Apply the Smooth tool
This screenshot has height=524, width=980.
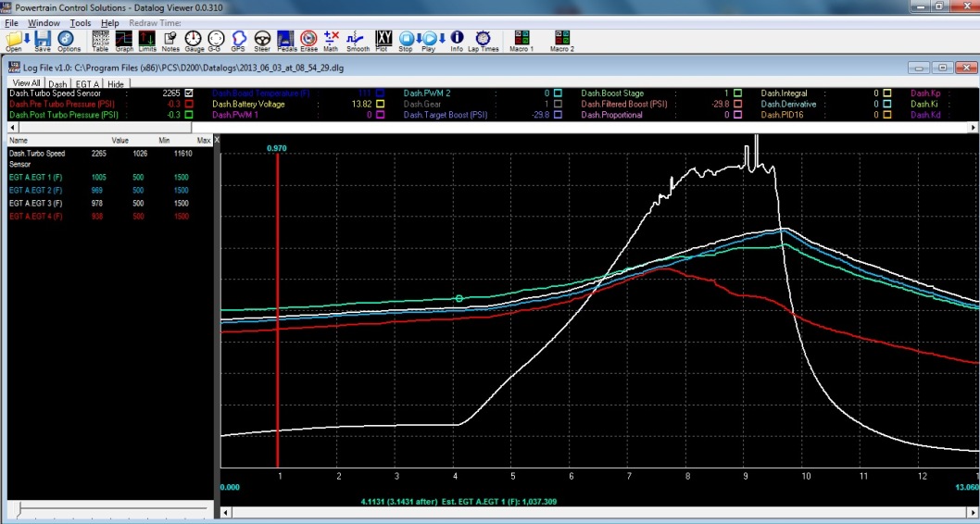pos(358,40)
